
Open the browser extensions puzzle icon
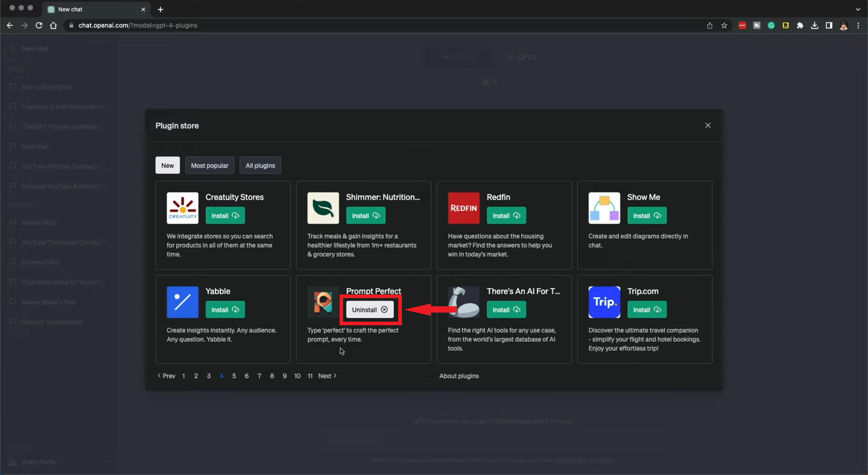tap(800, 25)
